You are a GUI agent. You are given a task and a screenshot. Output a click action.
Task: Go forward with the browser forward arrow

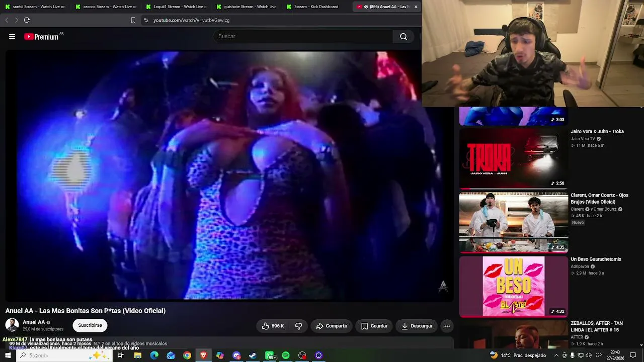(x=16, y=20)
